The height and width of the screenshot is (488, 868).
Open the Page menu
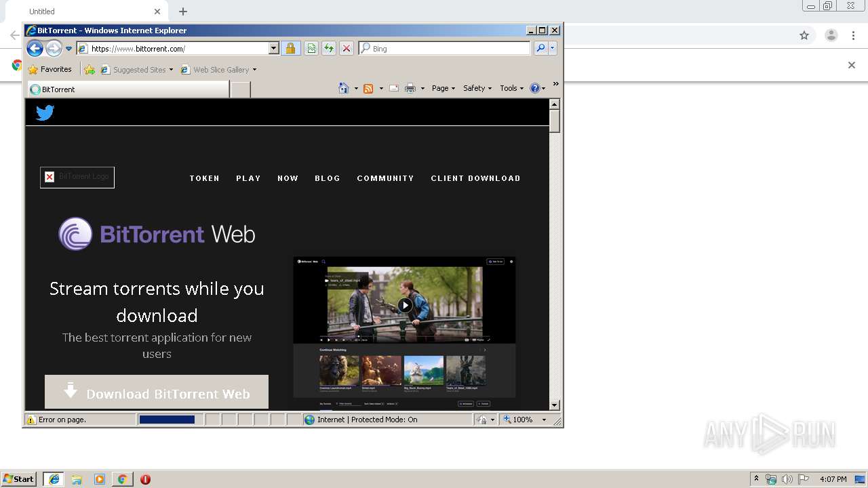[x=443, y=88]
